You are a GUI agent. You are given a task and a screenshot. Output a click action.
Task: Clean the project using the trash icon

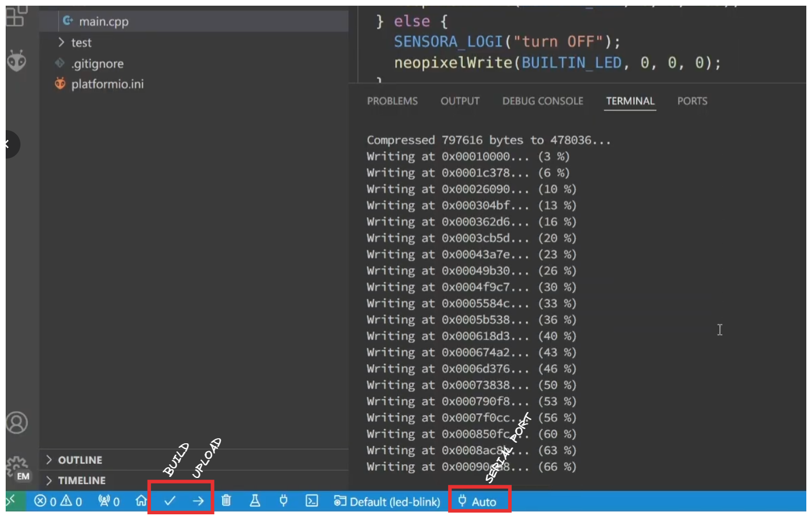(x=226, y=501)
